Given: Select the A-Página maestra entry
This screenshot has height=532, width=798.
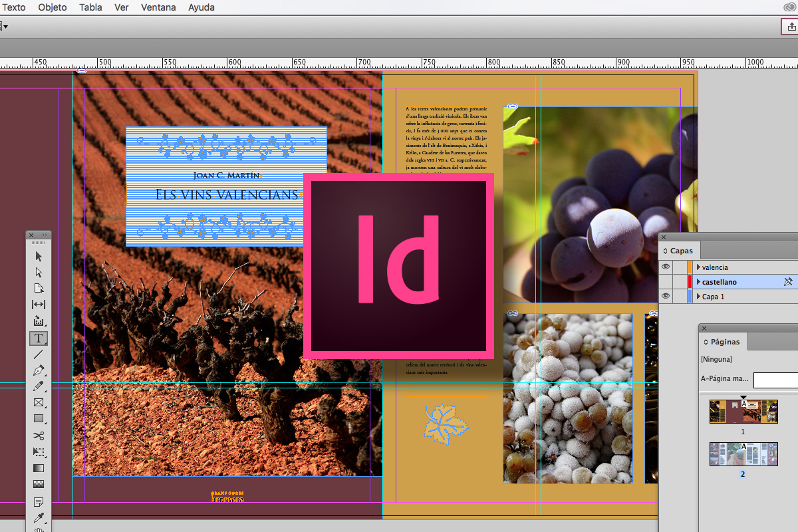Looking at the screenshot, I should (x=725, y=380).
